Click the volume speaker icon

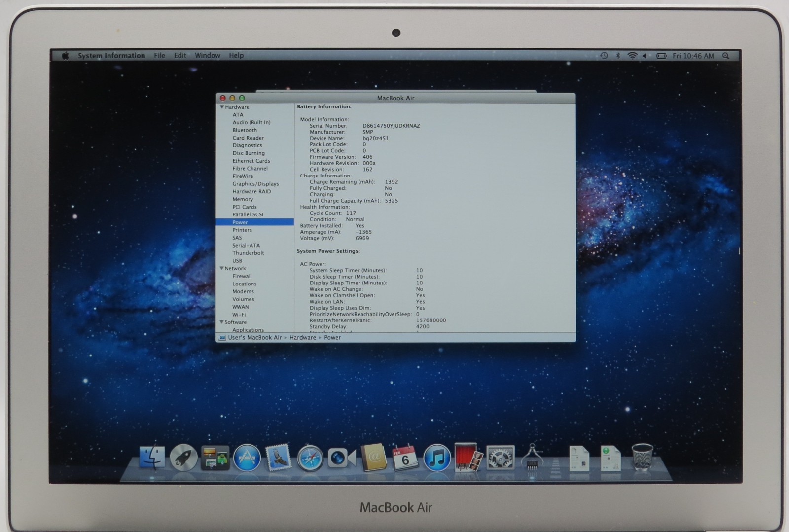click(645, 56)
